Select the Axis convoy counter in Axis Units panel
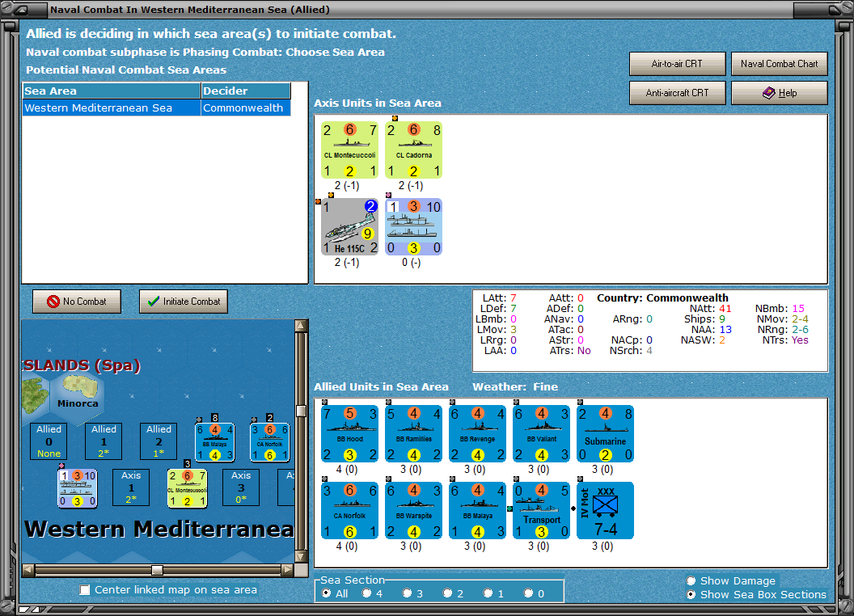The height and width of the screenshot is (616, 854). [x=413, y=226]
